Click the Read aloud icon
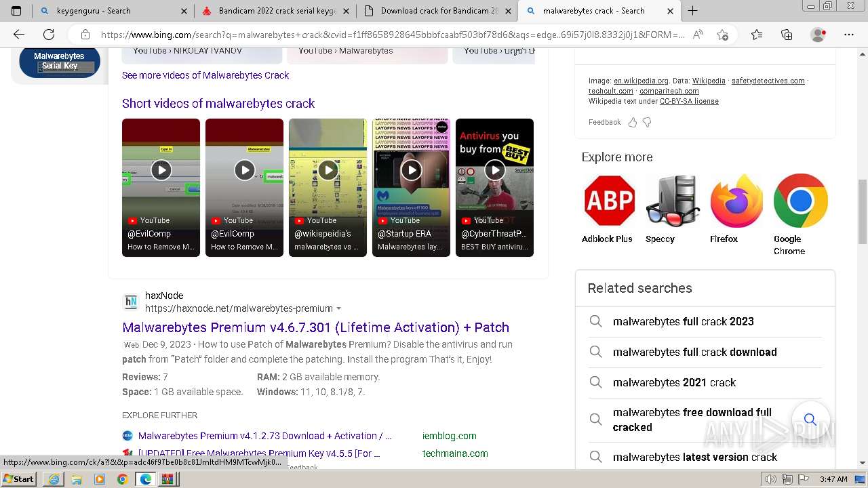This screenshot has height=488, width=868. [698, 35]
